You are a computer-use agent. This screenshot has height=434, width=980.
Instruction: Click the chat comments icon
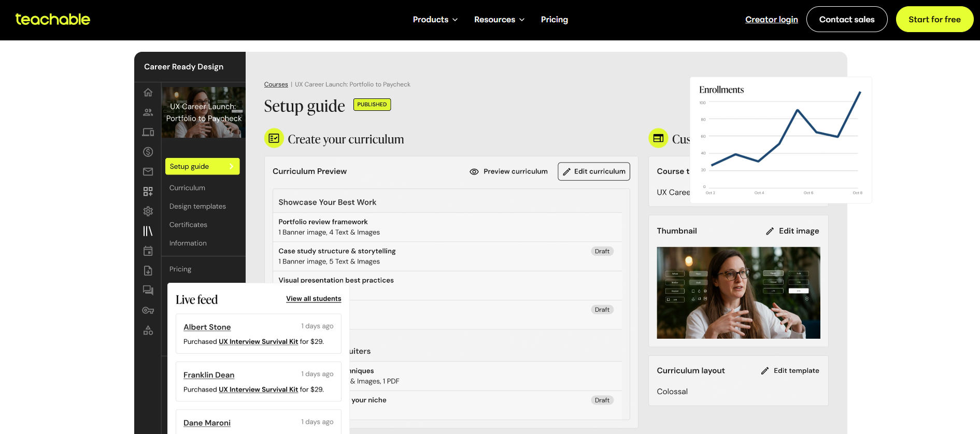point(148,290)
